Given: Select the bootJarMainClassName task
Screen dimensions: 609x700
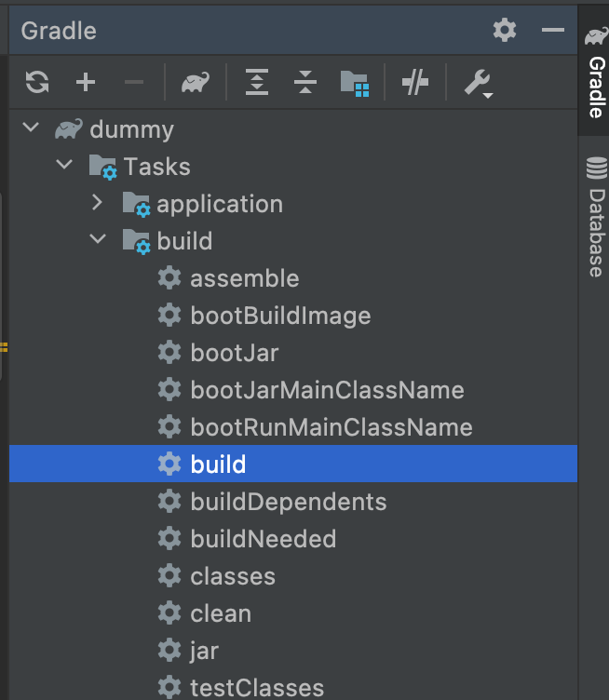Looking at the screenshot, I should point(293,390).
